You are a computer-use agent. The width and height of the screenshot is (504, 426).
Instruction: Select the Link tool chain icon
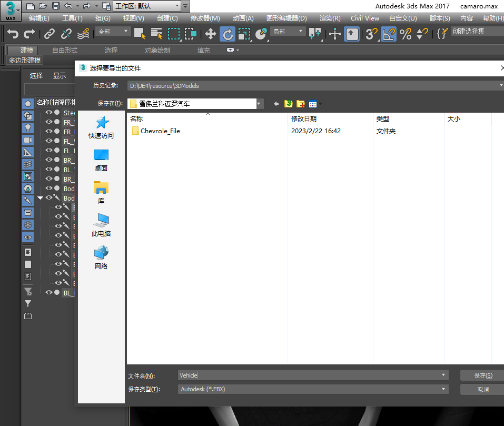(x=49, y=34)
